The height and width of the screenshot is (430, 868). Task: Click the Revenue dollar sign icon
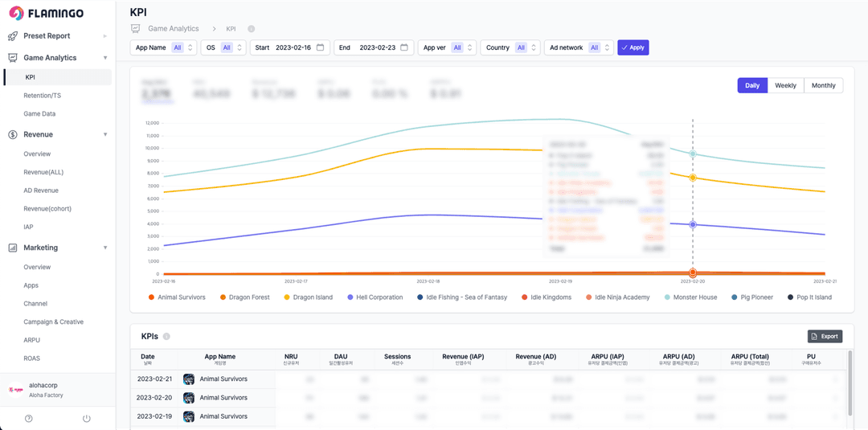pyautogui.click(x=12, y=134)
